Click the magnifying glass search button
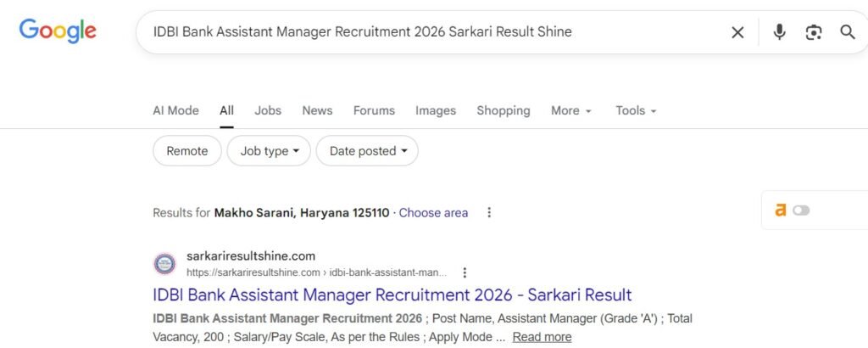Viewport: 868px width, 348px height. pyautogui.click(x=847, y=32)
